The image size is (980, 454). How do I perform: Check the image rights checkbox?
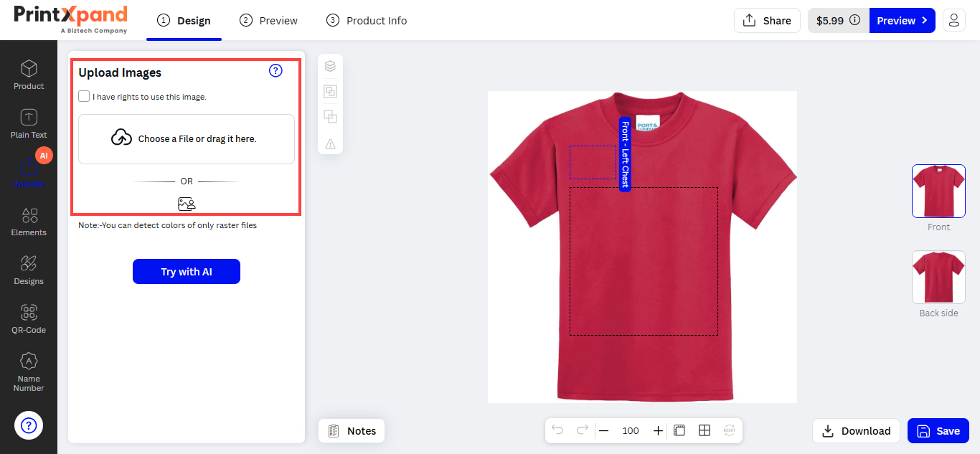85,96
